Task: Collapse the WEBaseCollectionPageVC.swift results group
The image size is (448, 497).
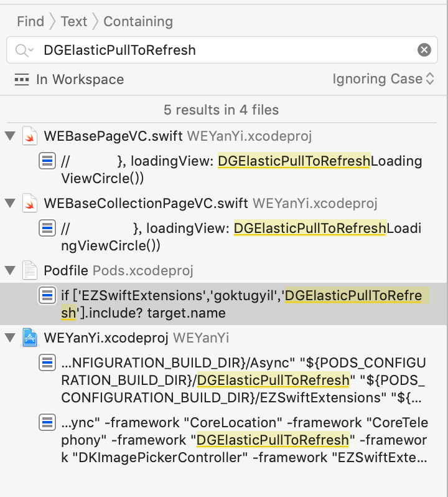Action: coord(10,203)
